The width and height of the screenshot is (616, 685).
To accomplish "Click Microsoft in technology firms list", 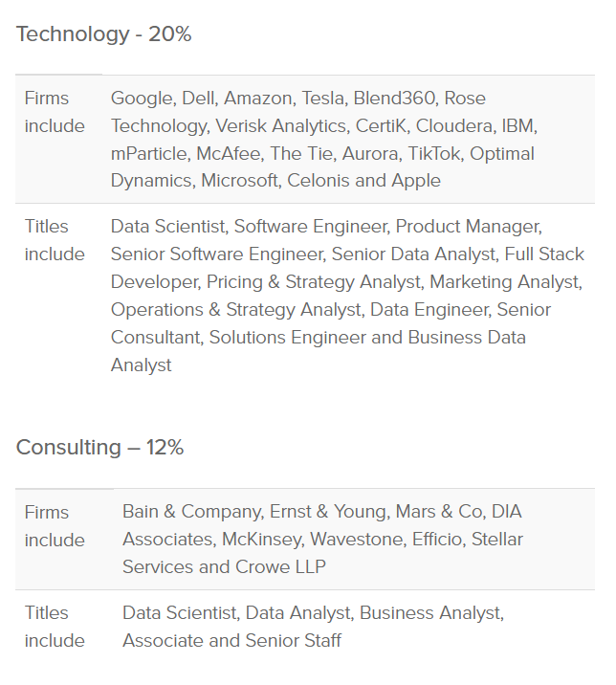I will click(239, 181).
